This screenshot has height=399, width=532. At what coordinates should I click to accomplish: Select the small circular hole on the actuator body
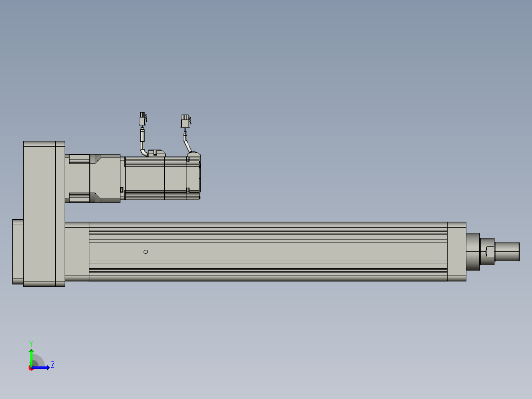[x=146, y=252]
